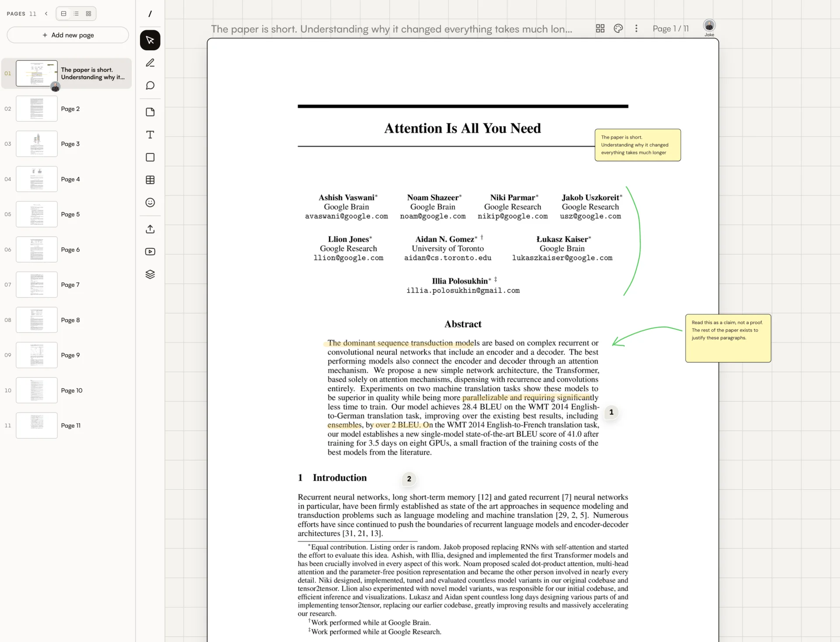This screenshot has width=840, height=642.
Task: Select the yellow sticky note near title
Action: click(x=637, y=145)
